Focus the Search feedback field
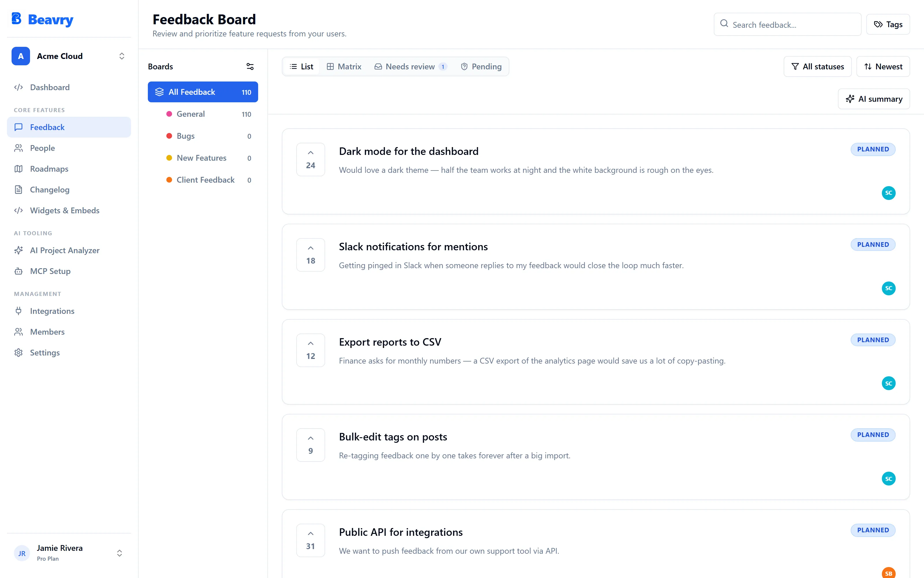The image size is (924, 578). pos(787,25)
